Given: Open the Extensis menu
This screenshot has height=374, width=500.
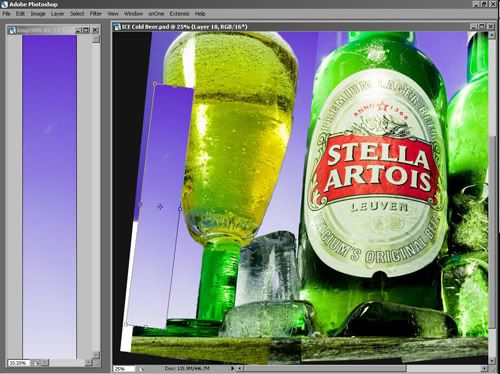Looking at the screenshot, I should tap(179, 14).
